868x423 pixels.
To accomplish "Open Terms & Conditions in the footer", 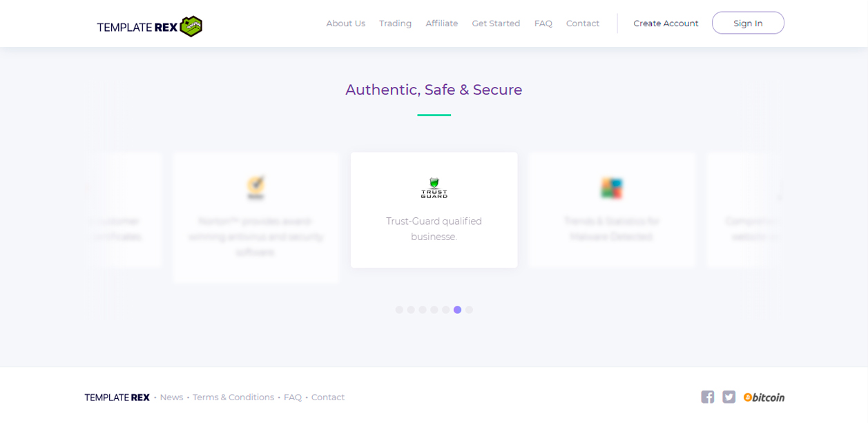I will [233, 397].
